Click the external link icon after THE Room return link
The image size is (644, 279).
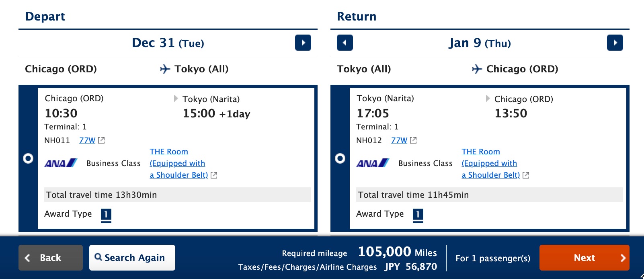pos(526,175)
